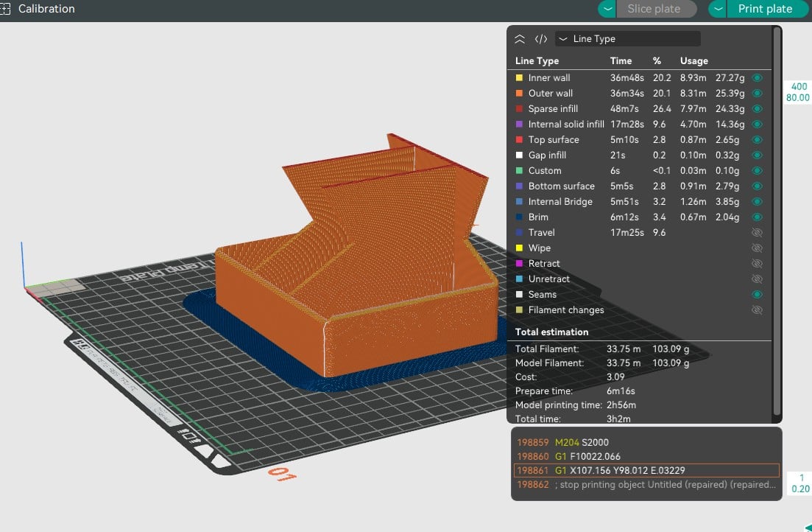
Task: Show Filament changes markers
Action: pos(757,310)
